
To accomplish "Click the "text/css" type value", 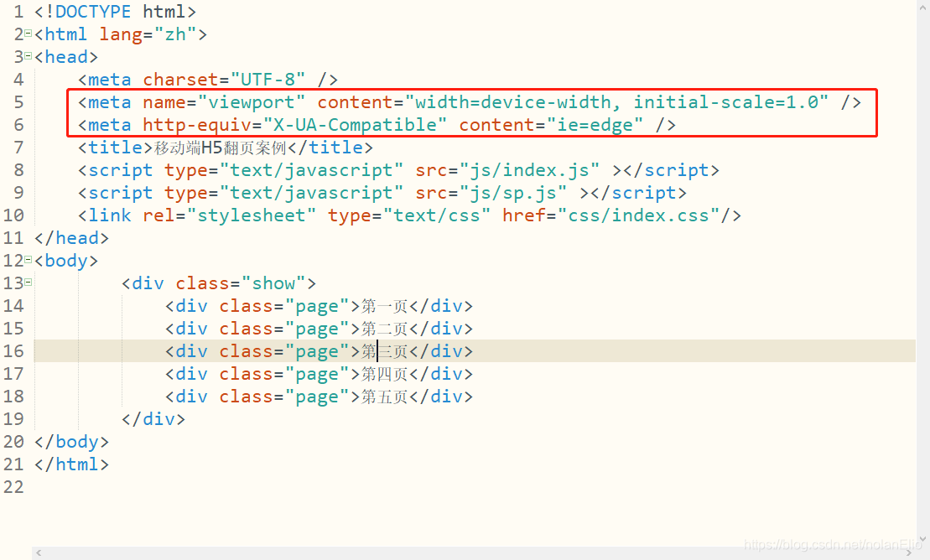I will (x=437, y=215).
